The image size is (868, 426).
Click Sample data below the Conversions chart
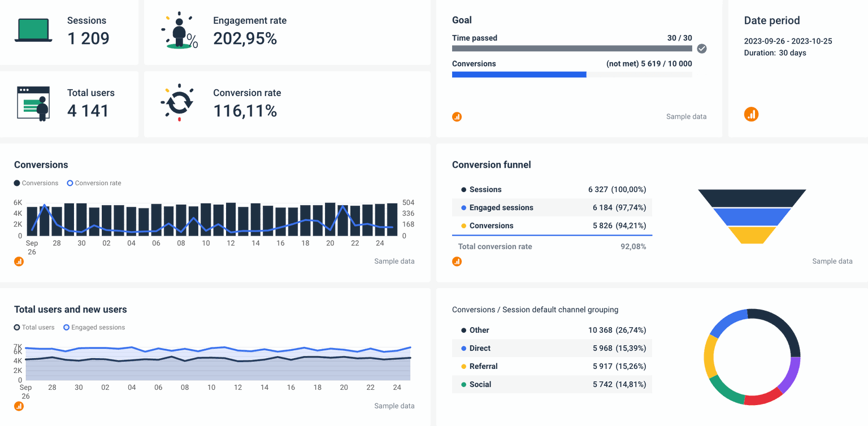[x=394, y=261]
